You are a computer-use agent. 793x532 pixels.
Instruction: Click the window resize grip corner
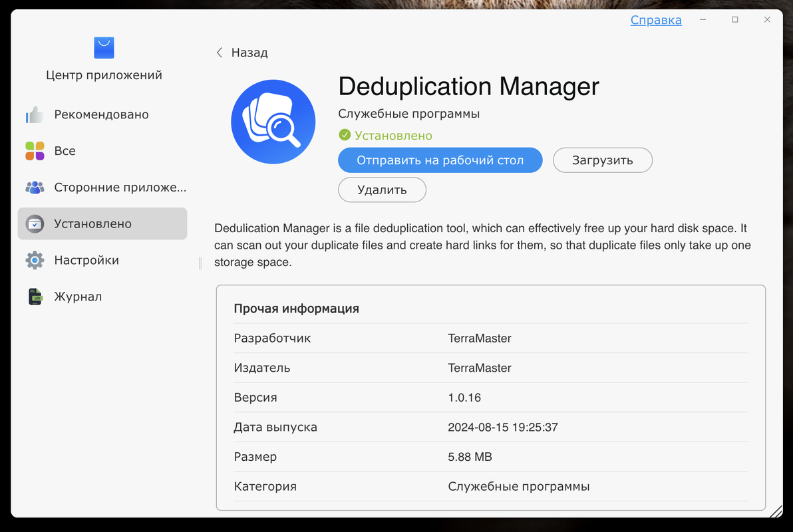point(776,512)
